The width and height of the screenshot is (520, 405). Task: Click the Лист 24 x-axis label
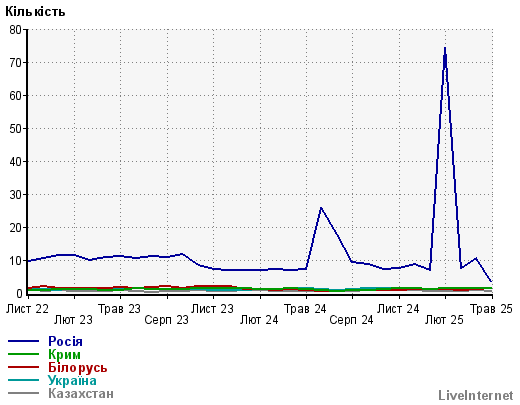(x=398, y=309)
